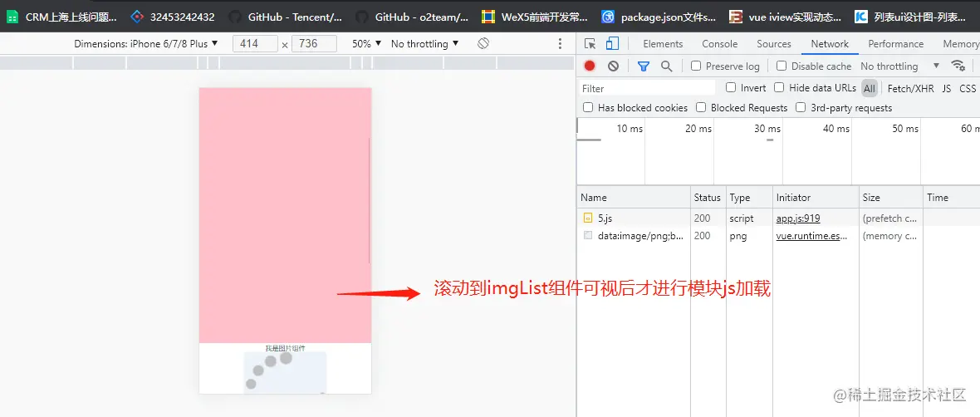
Task: Click the inspect element picker icon
Action: tap(590, 44)
